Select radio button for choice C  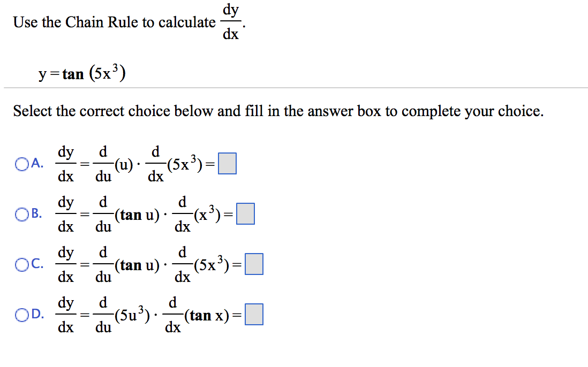(22, 264)
